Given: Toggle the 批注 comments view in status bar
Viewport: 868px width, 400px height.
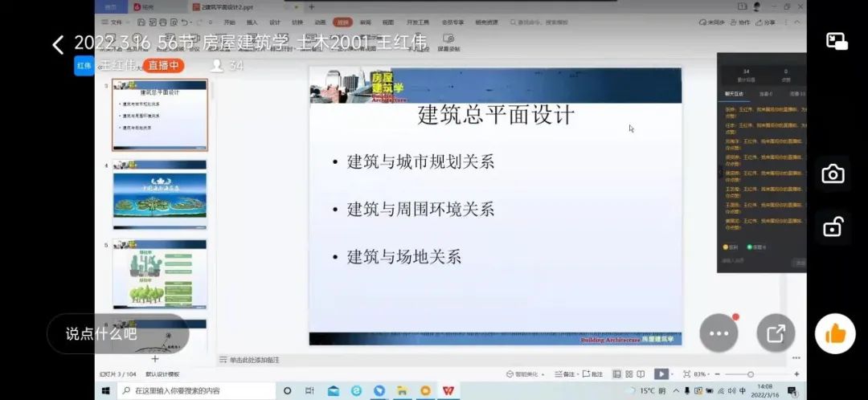Looking at the screenshot, I should tap(593, 373).
